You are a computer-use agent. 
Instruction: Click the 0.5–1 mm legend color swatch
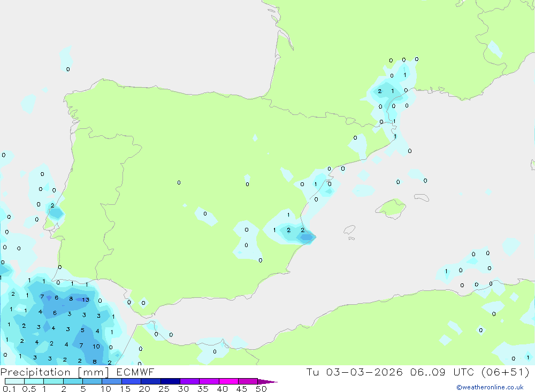[34, 381]
